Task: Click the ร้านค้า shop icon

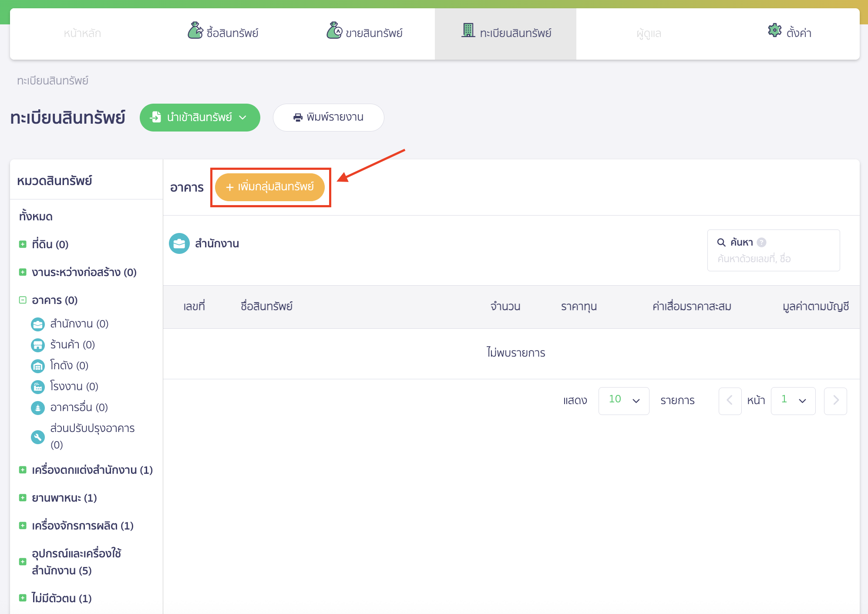Action: 38,345
